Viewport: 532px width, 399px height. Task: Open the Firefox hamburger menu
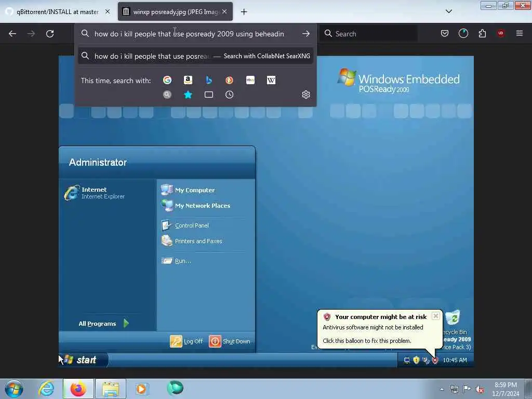pos(520,33)
